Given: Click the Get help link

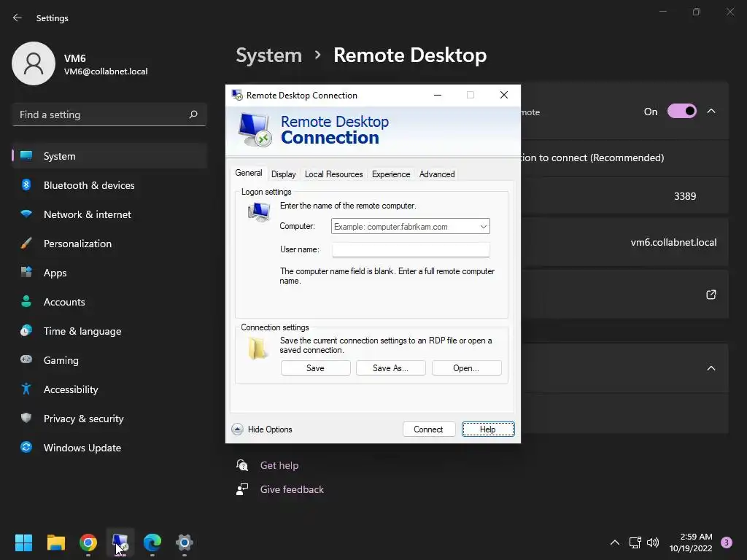Looking at the screenshot, I should 279,465.
